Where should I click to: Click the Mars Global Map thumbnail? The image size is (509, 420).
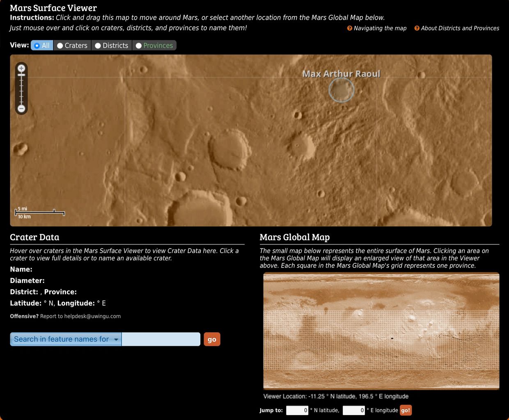point(381,331)
